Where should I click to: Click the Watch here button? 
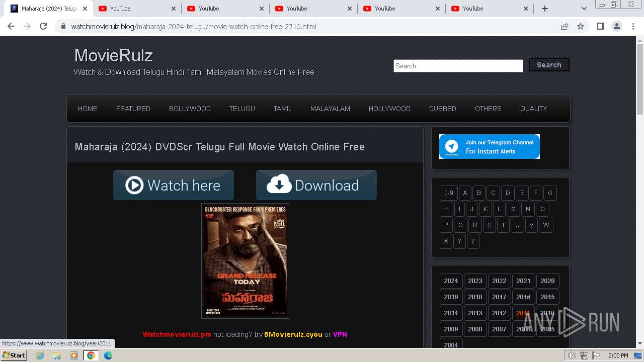174,185
